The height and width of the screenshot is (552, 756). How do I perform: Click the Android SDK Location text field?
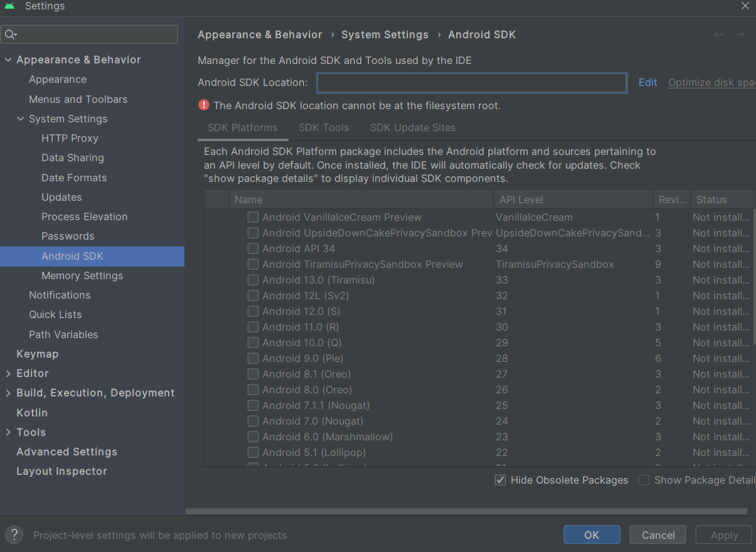(x=471, y=83)
